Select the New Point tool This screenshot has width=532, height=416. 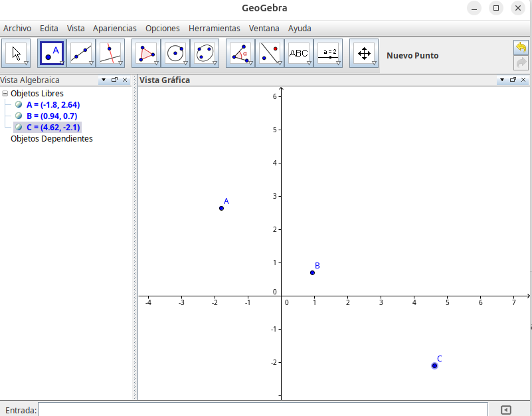click(52, 52)
